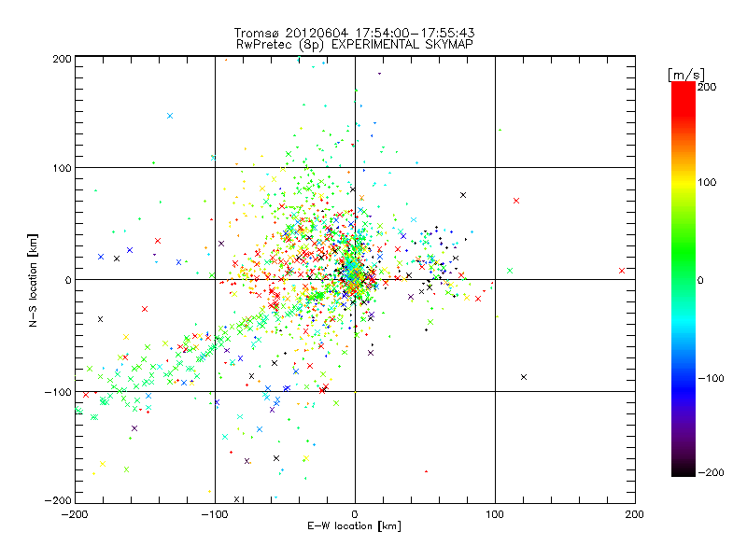Click the 'N-S location [km]' axis label
The height and width of the screenshot is (560, 747).
point(33,281)
